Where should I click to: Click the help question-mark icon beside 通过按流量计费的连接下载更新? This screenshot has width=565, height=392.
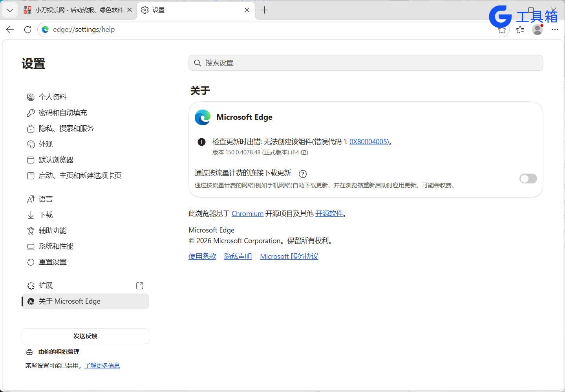(x=303, y=174)
